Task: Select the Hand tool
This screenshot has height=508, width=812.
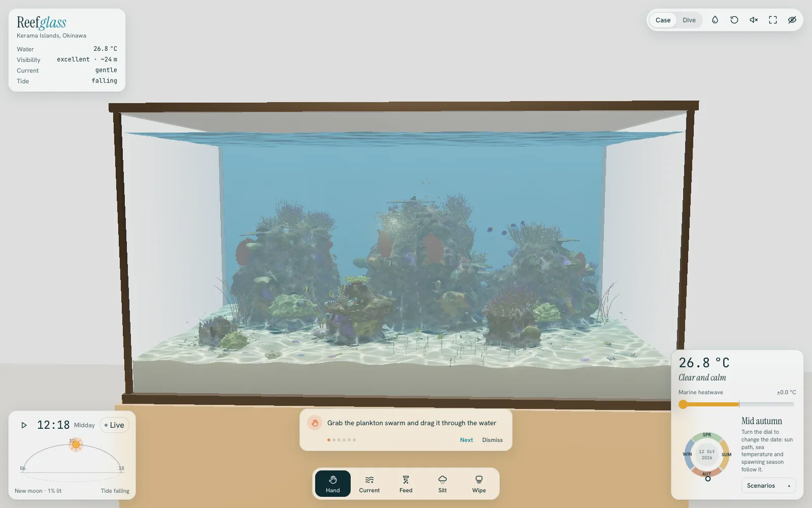Action: pyautogui.click(x=333, y=484)
